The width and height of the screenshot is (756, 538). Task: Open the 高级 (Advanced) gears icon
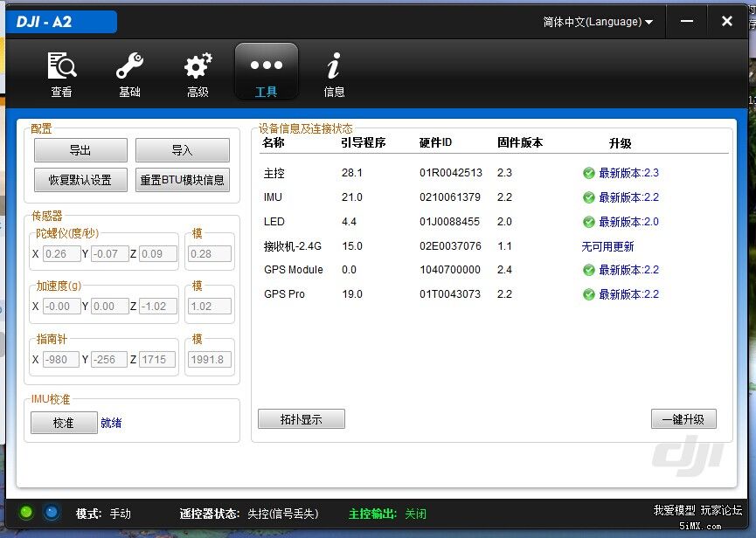click(x=198, y=66)
